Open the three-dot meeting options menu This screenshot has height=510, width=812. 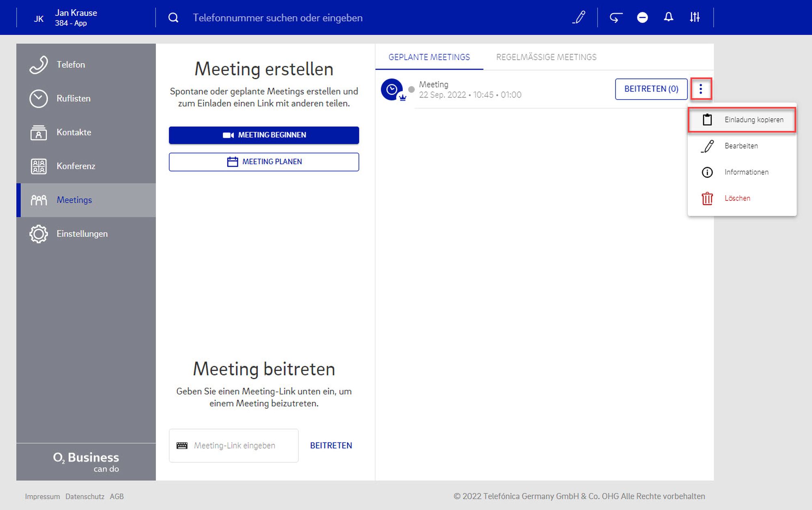tap(701, 89)
